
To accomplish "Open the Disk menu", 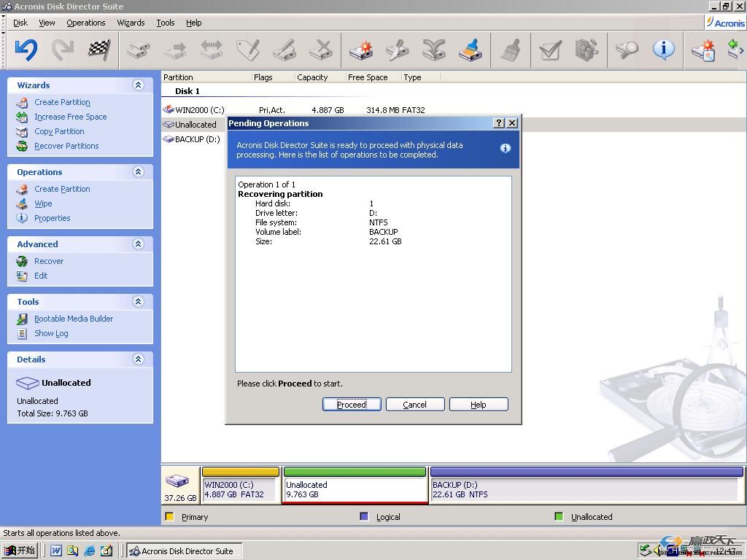I will coord(20,23).
